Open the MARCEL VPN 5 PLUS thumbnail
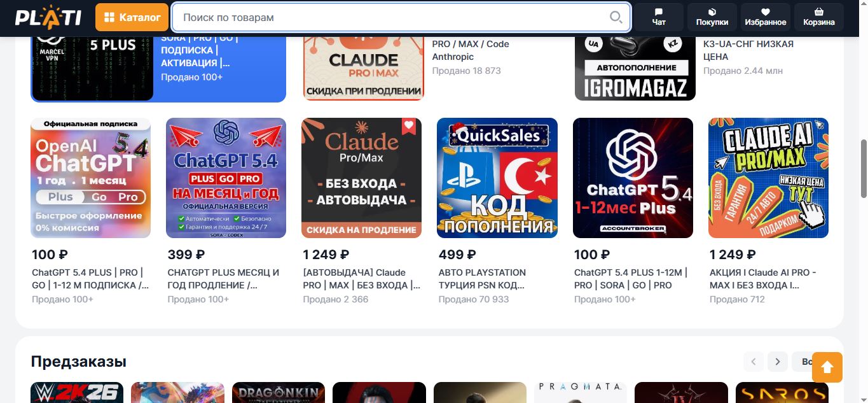The image size is (868, 403). (92, 69)
